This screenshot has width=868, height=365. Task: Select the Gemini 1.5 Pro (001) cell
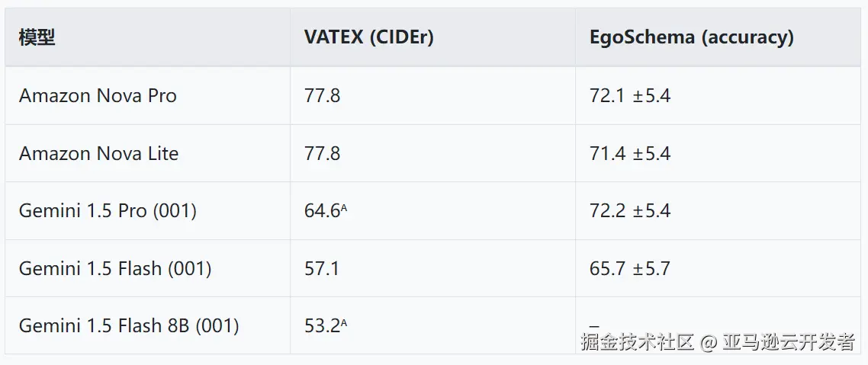[108, 211]
